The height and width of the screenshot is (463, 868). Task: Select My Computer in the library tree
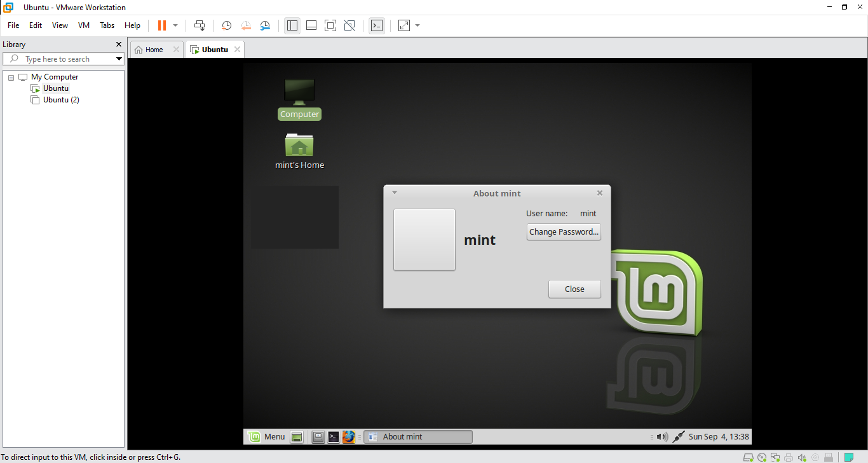pyautogui.click(x=55, y=77)
